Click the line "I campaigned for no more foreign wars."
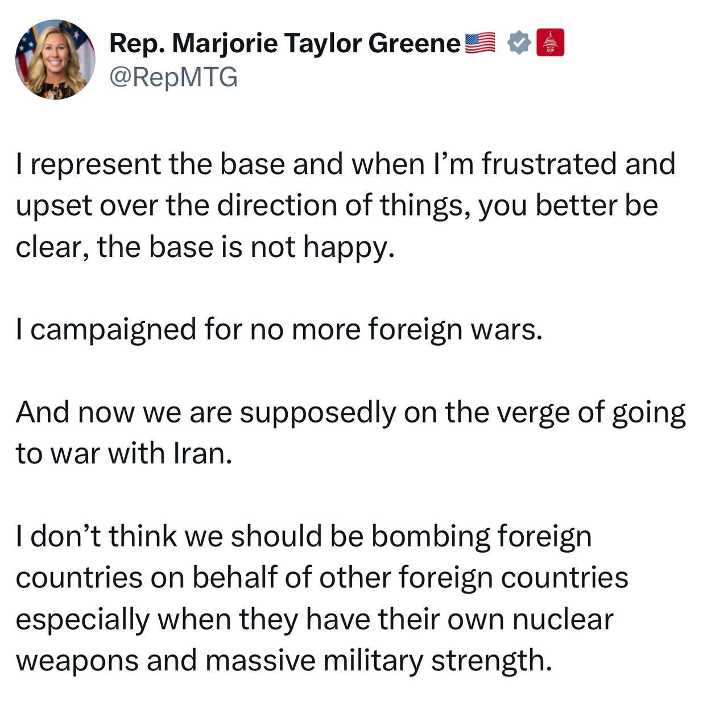728x705 pixels. tap(279, 329)
